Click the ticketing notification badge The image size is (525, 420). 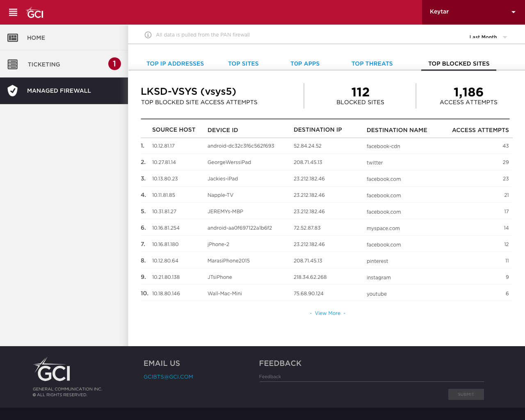pos(114,64)
